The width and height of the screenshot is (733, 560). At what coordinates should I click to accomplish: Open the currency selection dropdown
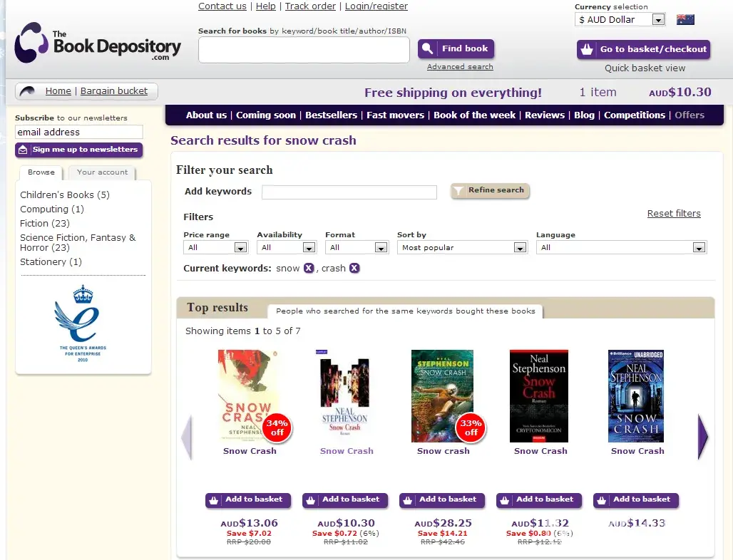(x=620, y=20)
